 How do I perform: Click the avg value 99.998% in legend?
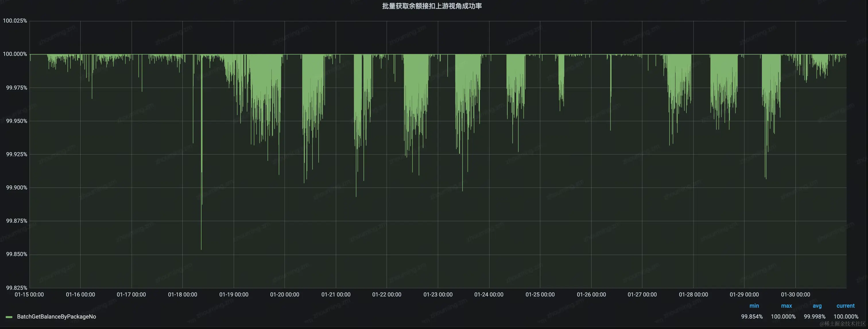814,317
